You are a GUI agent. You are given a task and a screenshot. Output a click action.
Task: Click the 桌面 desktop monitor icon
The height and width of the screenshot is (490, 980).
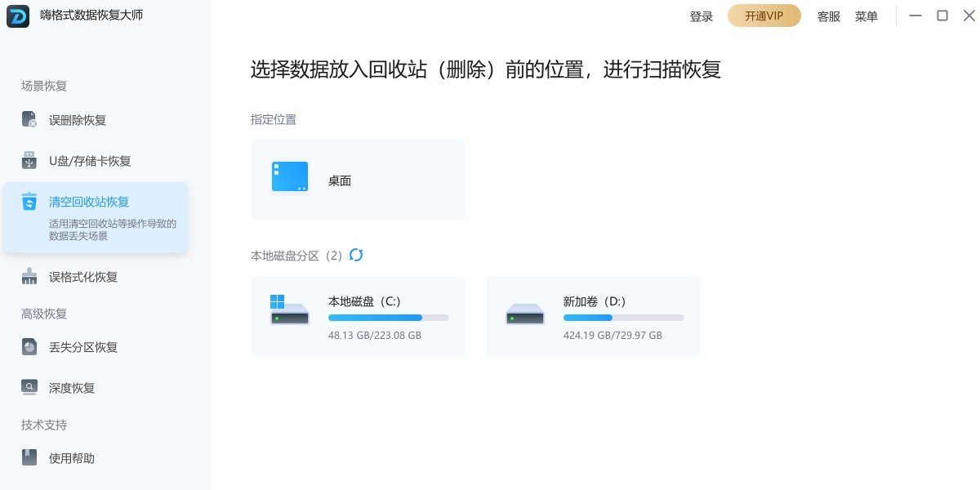pyautogui.click(x=290, y=177)
